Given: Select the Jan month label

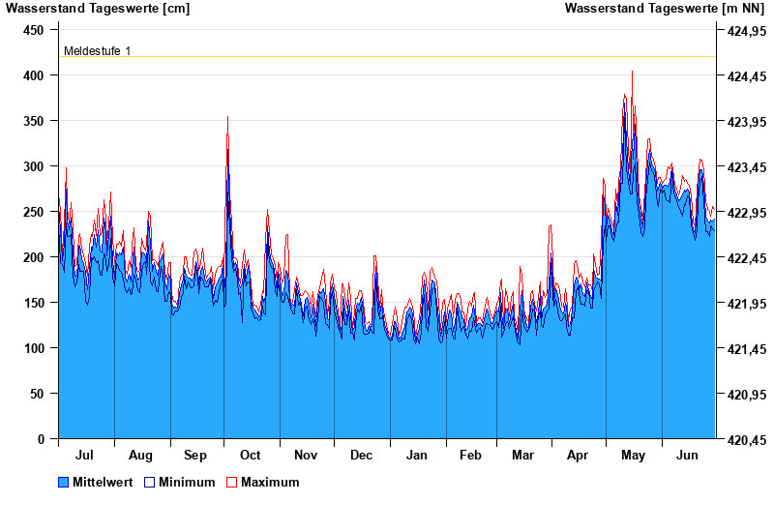Looking at the screenshot, I should [417, 455].
